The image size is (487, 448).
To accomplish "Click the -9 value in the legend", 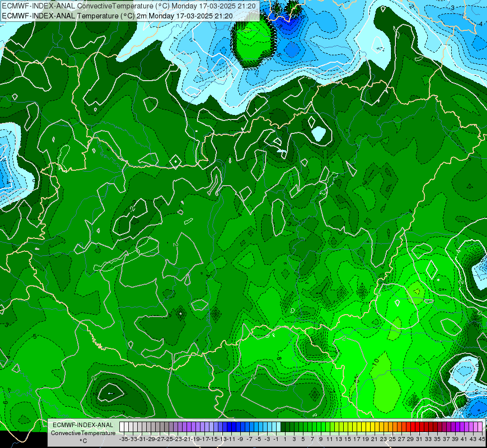I will 240,439.
